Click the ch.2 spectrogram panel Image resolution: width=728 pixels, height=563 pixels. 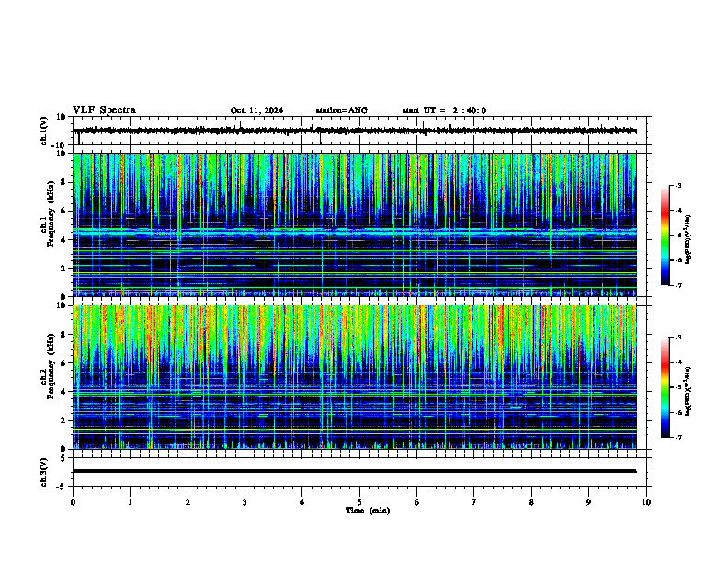pos(355,377)
